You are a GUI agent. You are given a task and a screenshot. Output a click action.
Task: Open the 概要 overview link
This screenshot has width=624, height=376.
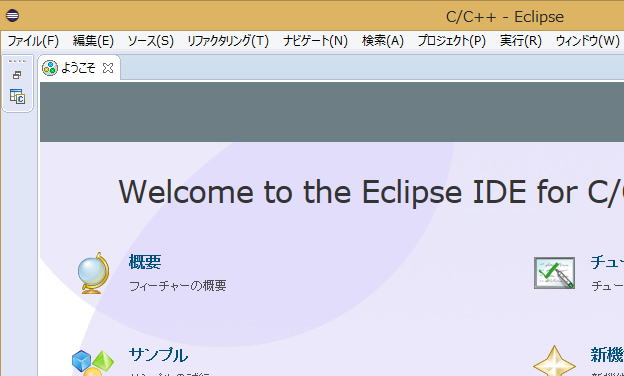(x=145, y=262)
